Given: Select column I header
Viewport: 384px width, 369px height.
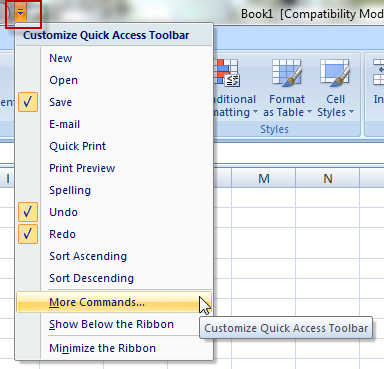Looking at the screenshot, I should point(7,179).
